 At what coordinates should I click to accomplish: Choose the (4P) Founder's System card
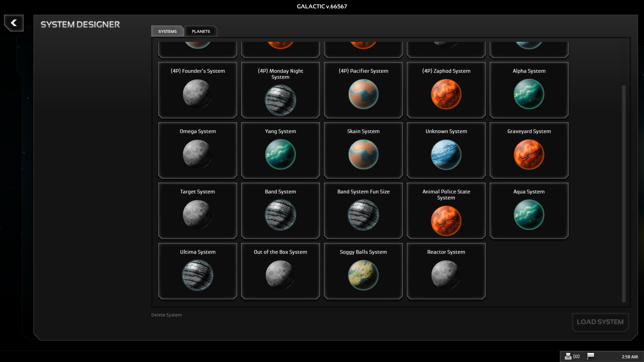coord(198,90)
